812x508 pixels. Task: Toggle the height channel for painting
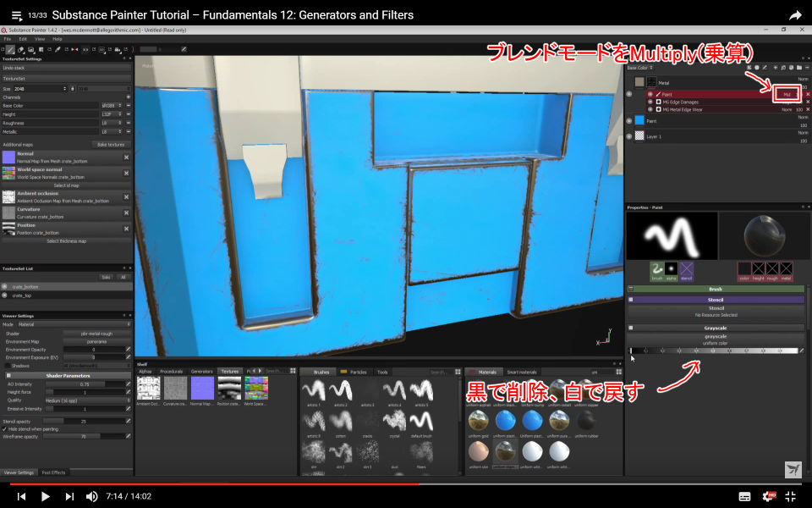[758, 271]
